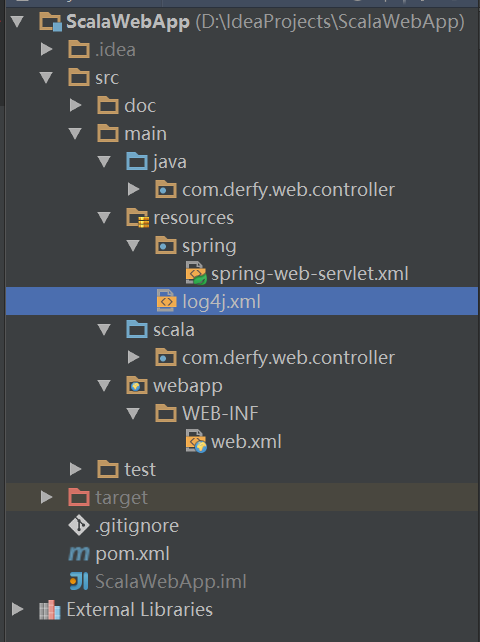Click the Maven icon beside pom.xml
Image resolution: width=480 pixels, height=642 pixels.
(79, 554)
